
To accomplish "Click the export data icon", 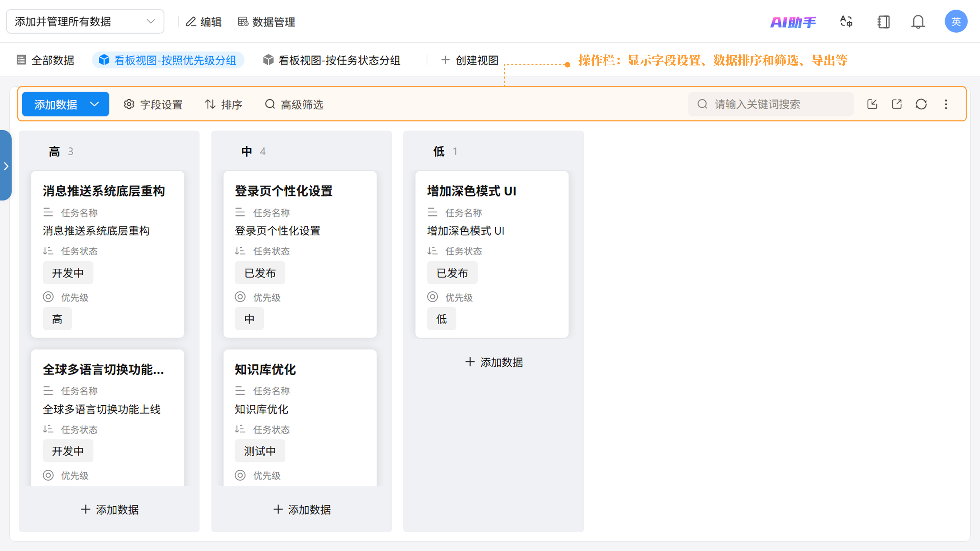I will pos(897,104).
